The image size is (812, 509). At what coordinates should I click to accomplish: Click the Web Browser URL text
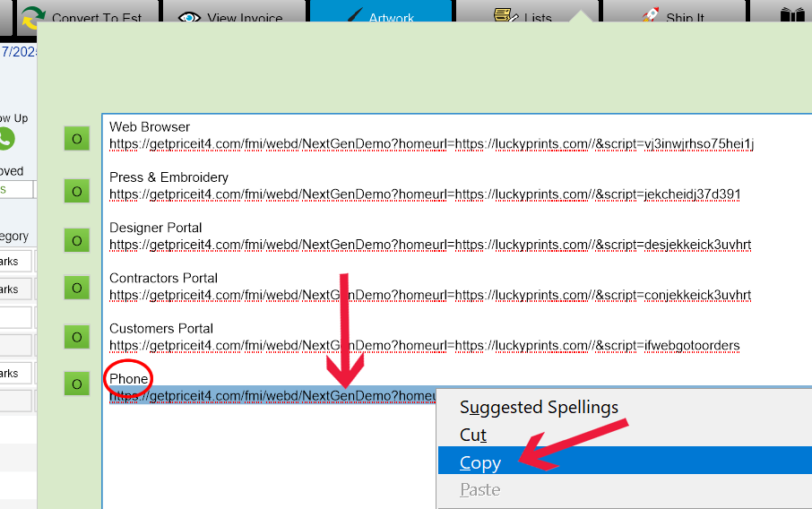(x=431, y=144)
